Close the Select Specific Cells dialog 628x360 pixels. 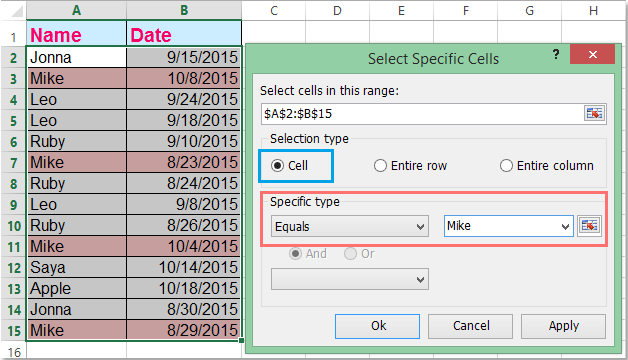[x=592, y=54]
